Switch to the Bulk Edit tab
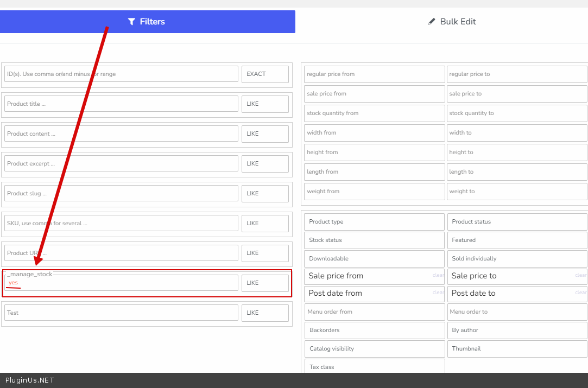Viewport: 588px width, 388px height. pyautogui.click(x=452, y=22)
